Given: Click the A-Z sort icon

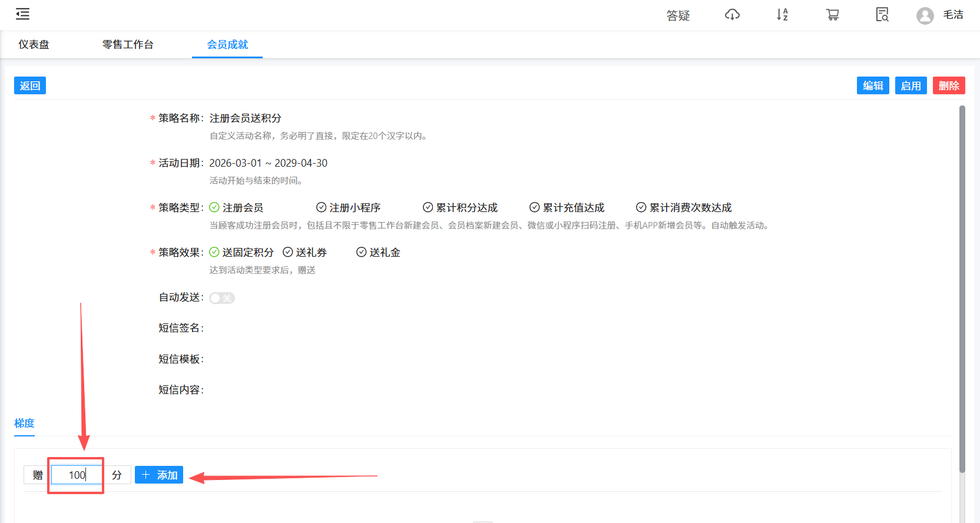Looking at the screenshot, I should 782,15.
